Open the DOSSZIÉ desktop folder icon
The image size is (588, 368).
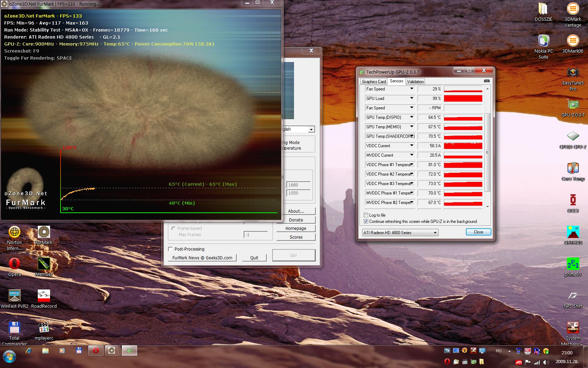(543, 12)
